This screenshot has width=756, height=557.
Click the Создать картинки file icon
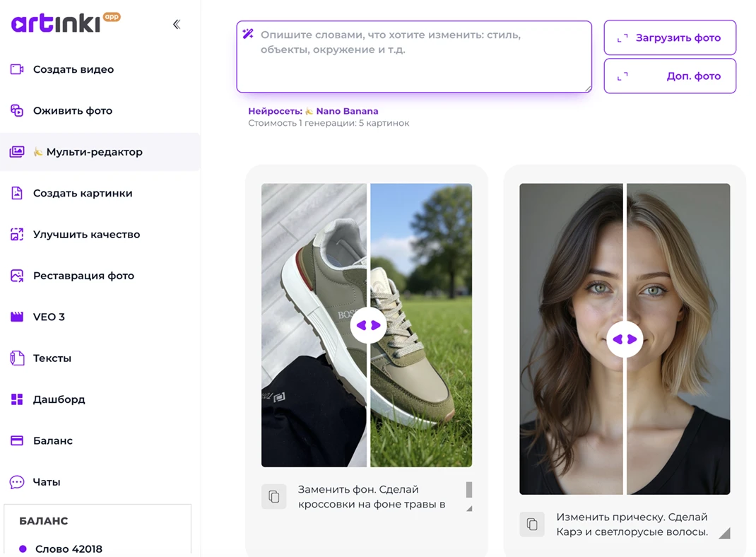click(x=17, y=193)
